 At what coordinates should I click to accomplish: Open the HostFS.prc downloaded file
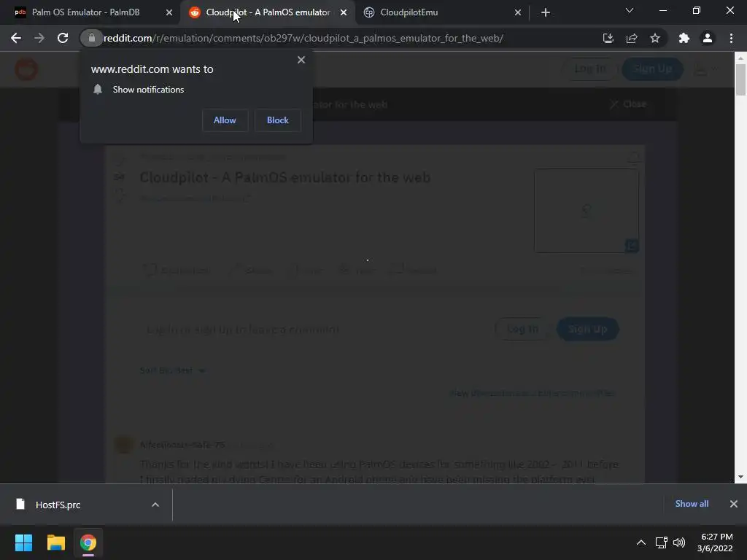pos(58,505)
